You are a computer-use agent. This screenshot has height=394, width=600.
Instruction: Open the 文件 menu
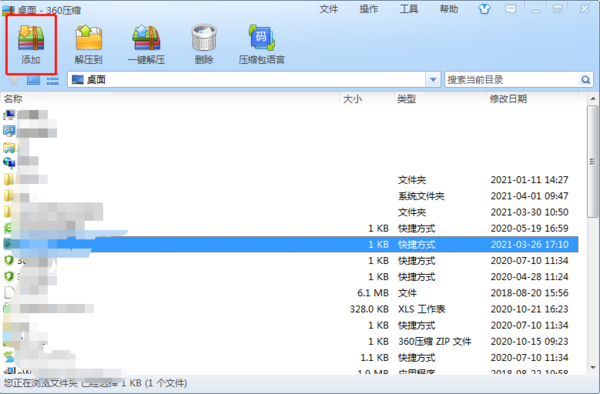[x=329, y=9]
